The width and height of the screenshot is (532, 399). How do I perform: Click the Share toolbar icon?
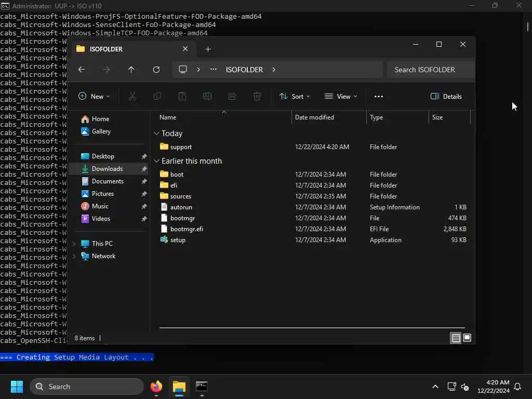[232, 96]
